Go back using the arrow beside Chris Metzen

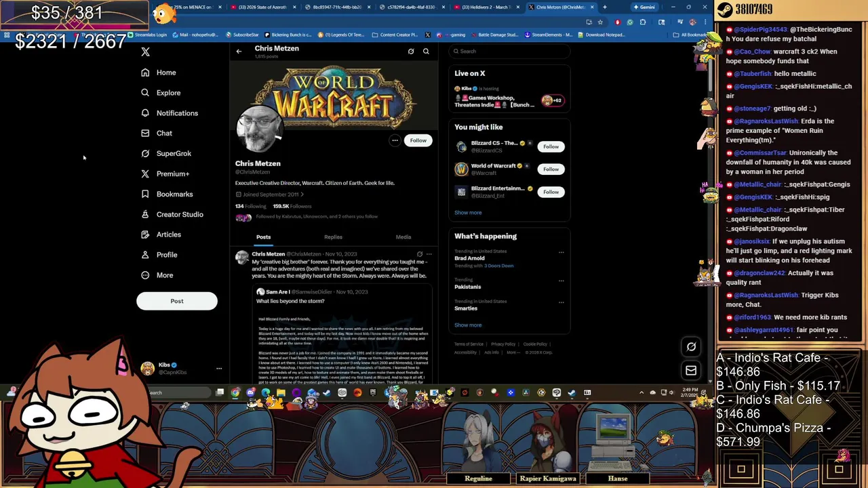[x=239, y=52]
